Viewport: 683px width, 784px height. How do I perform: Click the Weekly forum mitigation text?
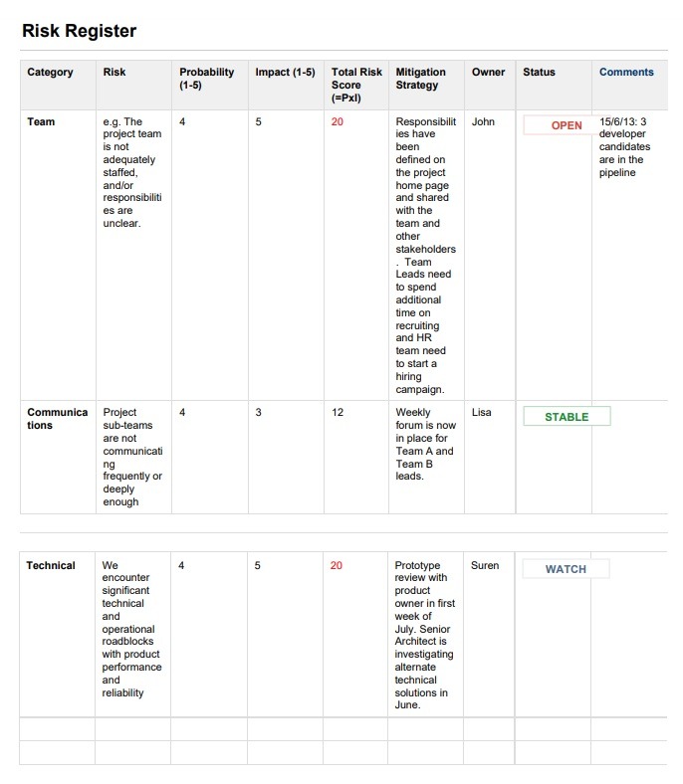pos(423,444)
